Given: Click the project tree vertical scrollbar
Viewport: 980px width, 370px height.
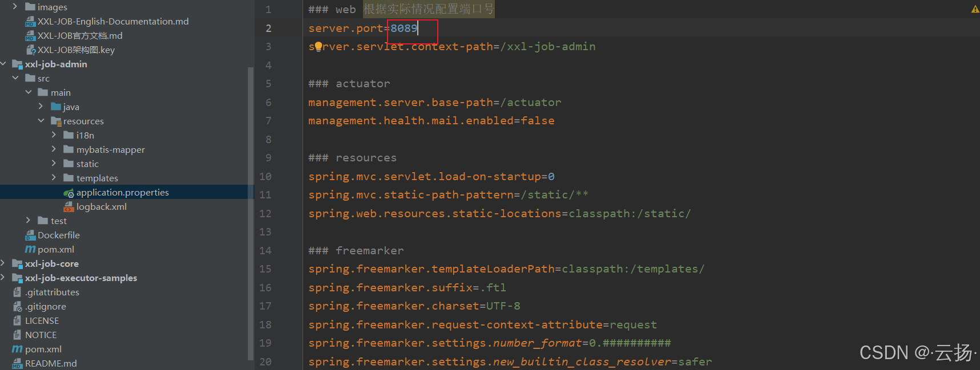Looking at the screenshot, I should (250, 214).
